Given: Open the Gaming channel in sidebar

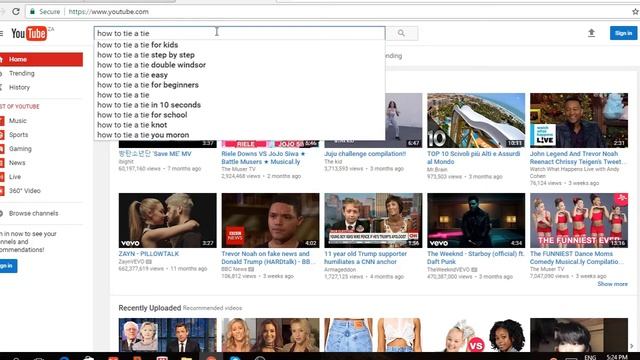Looking at the screenshot, I should (x=20, y=149).
